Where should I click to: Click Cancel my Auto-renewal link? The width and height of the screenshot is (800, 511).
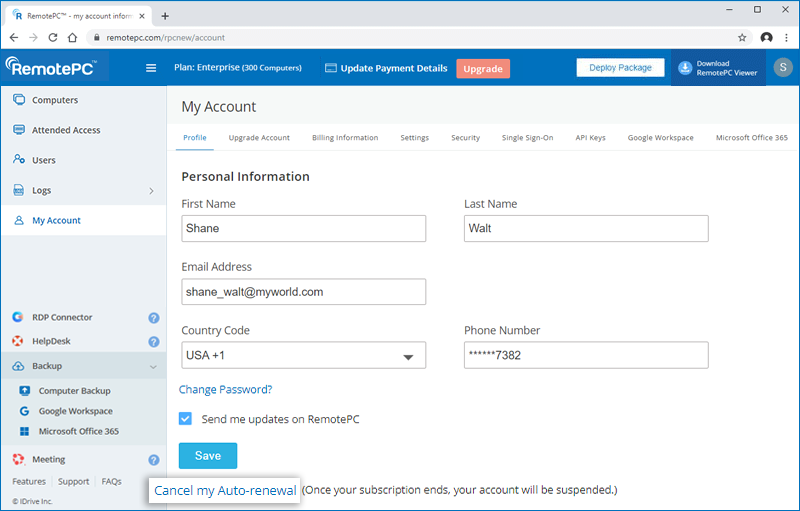pos(225,491)
